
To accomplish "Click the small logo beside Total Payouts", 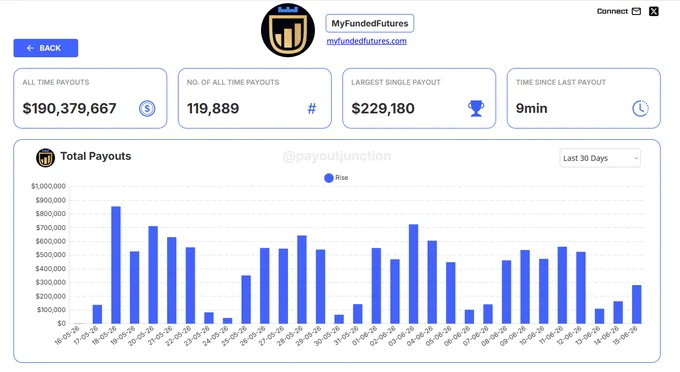I will [46, 157].
